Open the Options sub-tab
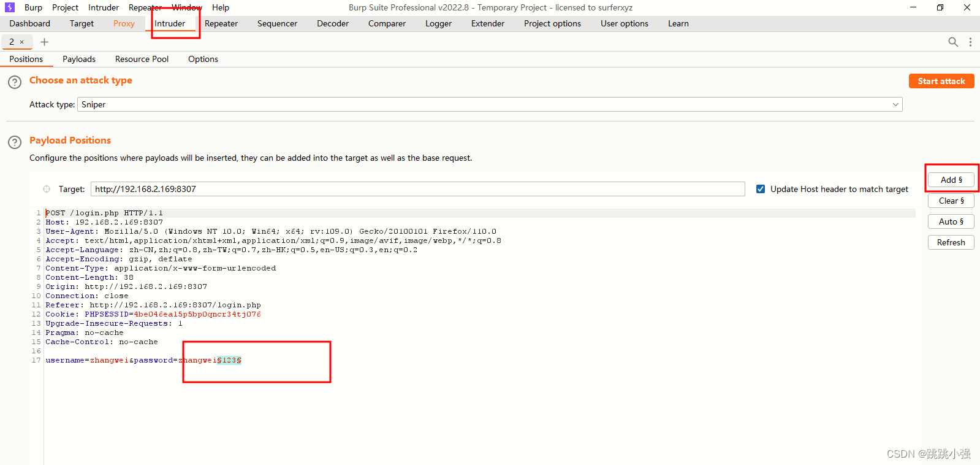Image resolution: width=980 pixels, height=465 pixels. point(203,59)
